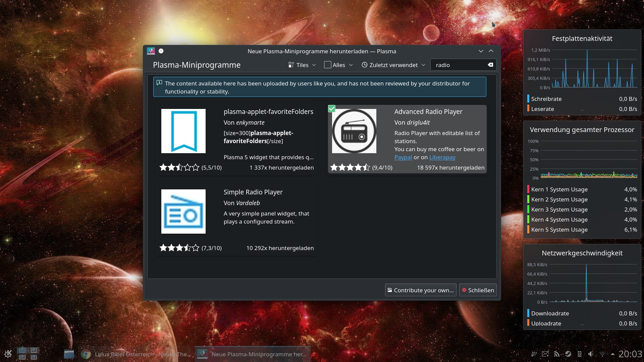
Task: Open the Wi-Fi network tray icon
Action: [x=602, y=354]
